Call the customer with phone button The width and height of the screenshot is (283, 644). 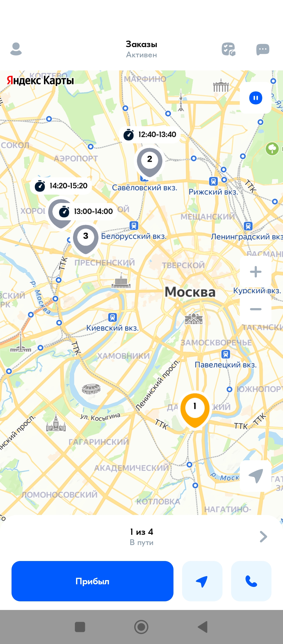tap(251, 581)
